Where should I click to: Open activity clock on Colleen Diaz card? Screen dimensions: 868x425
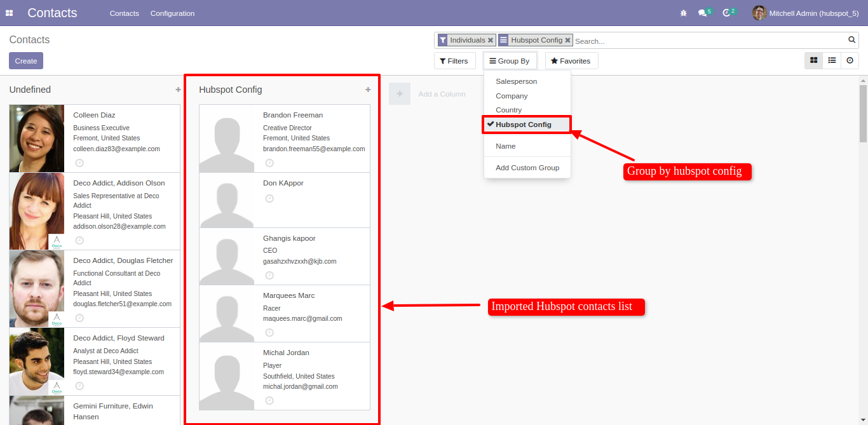(x=79, y=163)
